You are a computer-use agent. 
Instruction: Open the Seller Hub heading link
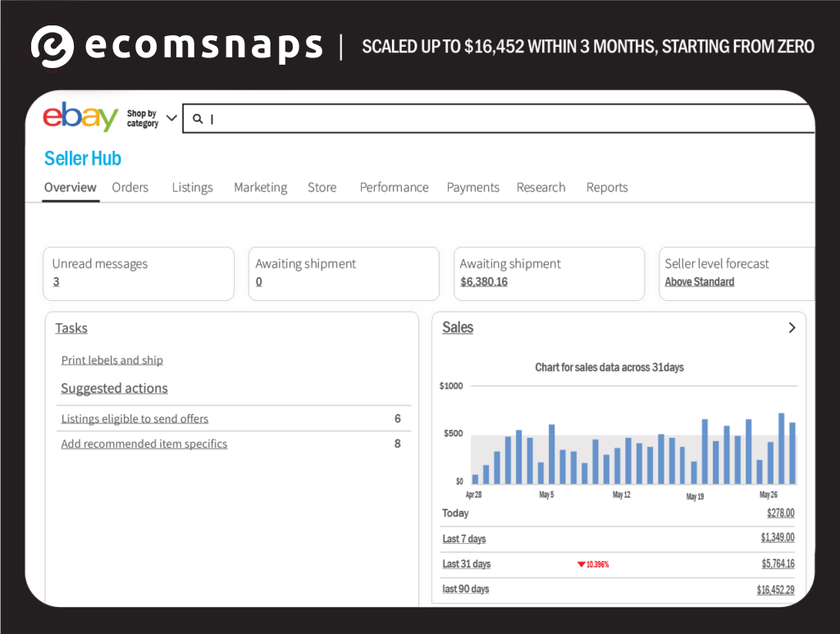[x=83, y=158]
